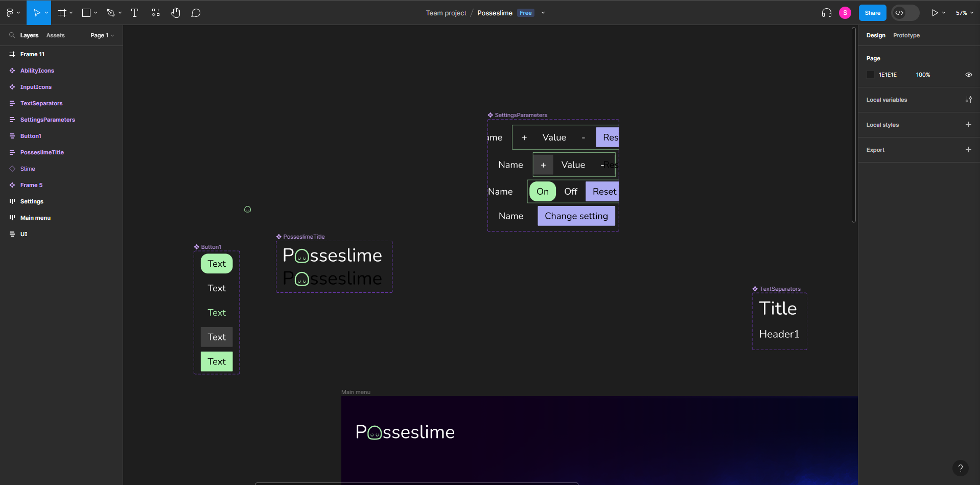
Task: Click the Free plan badge
Action: tap(526, 13)
